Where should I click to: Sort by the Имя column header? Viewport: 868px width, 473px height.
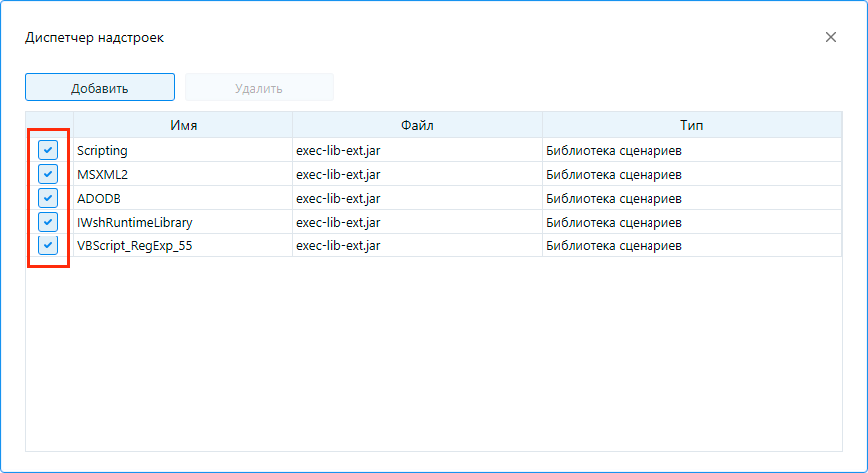pos(184,125)
